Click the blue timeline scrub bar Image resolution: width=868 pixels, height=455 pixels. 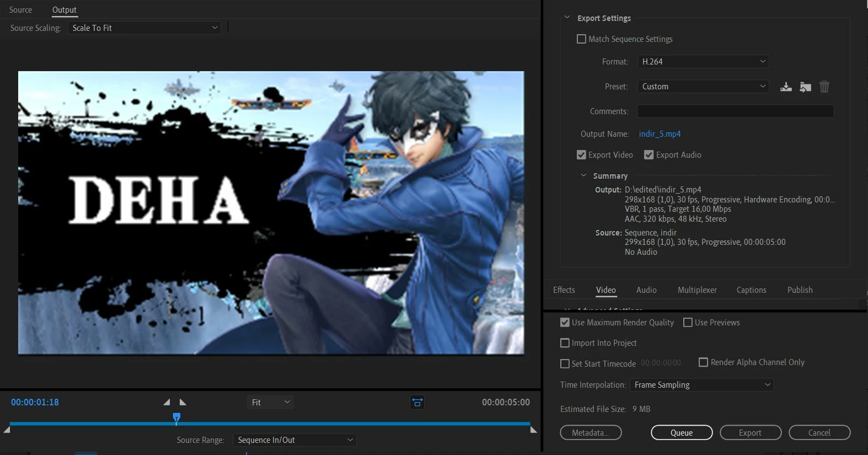(x=270, y=424)
